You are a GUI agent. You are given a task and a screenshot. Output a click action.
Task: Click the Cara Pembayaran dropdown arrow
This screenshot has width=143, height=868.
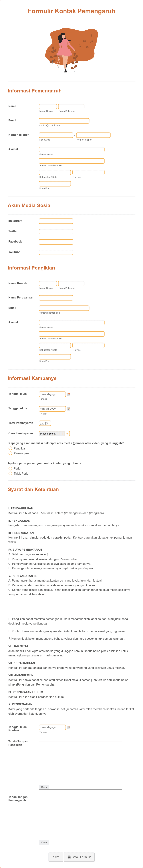(67, 434)
